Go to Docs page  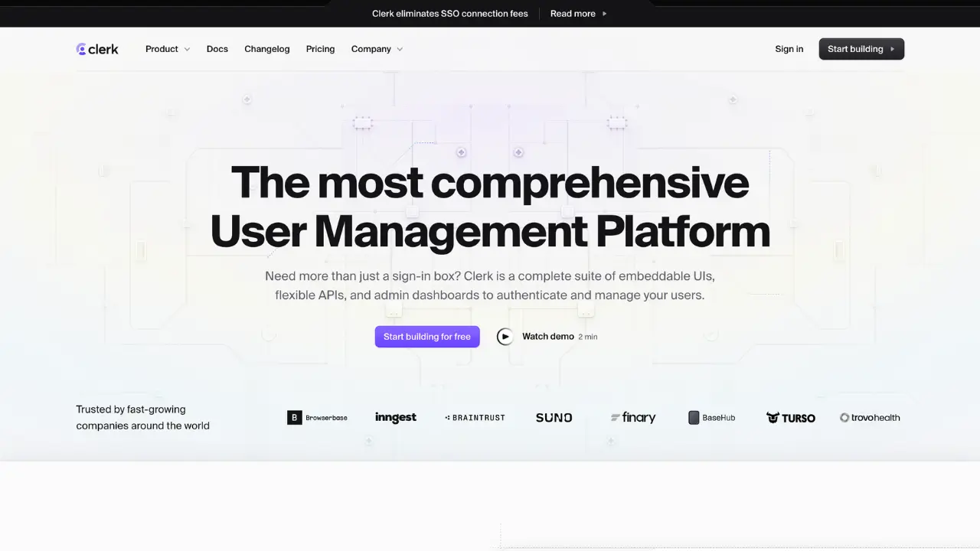coord(217,49)
